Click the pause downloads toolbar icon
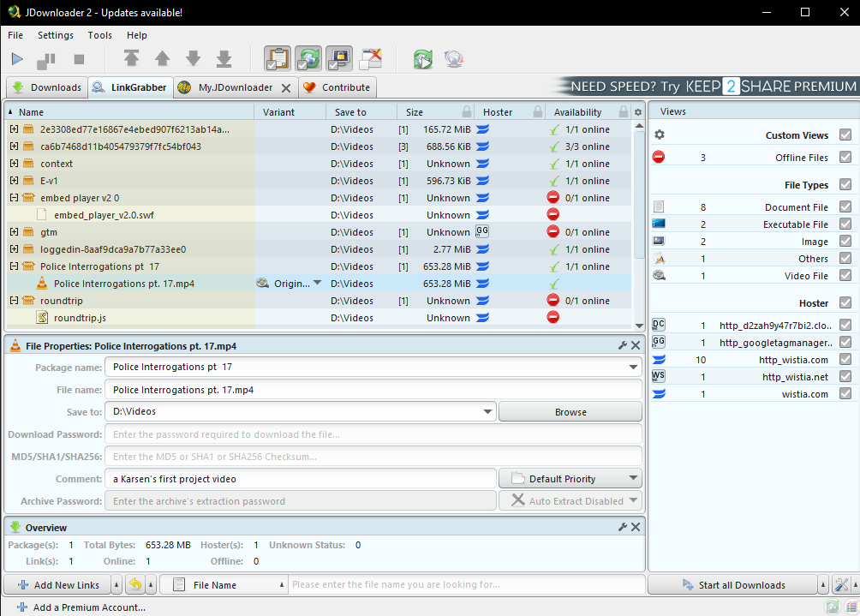 click(x=46, y=60)
